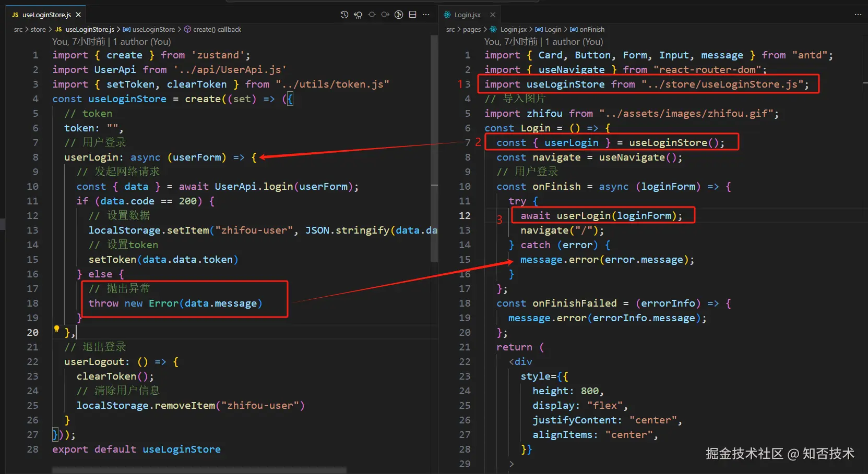Image resolution: width=868 pixels, height=474 pixels.
Task: Click "useNavigate();" call on Login.jsx line 8
Action: pyautogui.click(x=640, y=157)
